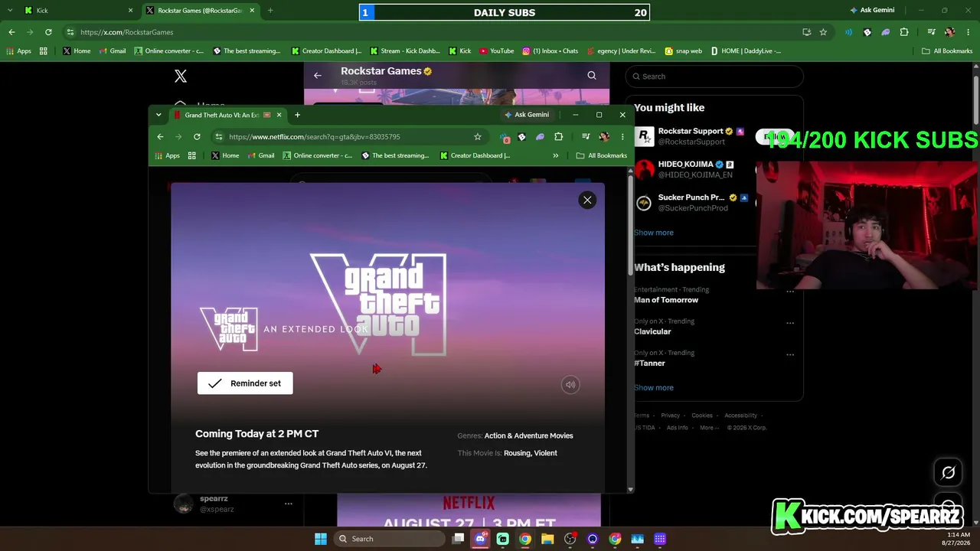Open Discord from the taskbar
The width and height of the screenshot is (980, 551).
tap(481, 539)
